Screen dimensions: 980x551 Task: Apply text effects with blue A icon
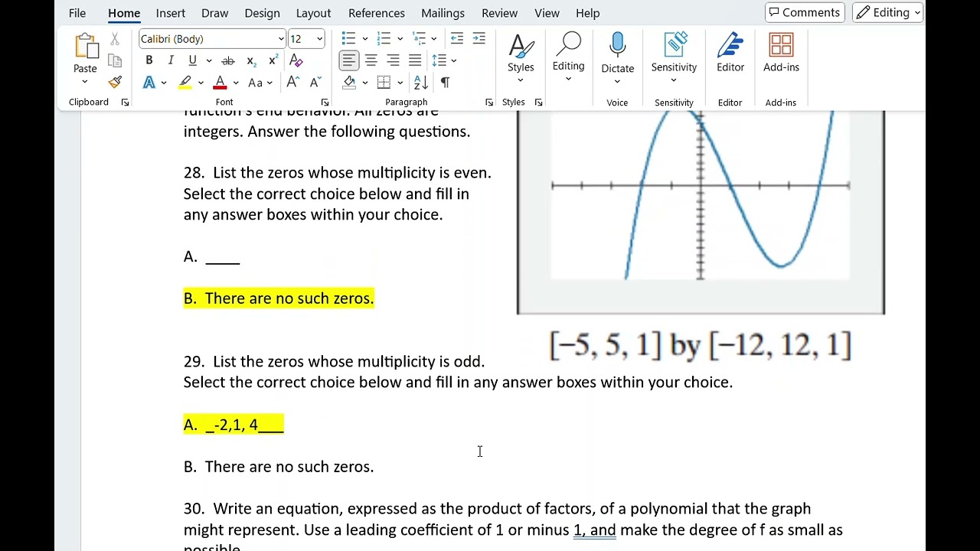pos(149,82)
